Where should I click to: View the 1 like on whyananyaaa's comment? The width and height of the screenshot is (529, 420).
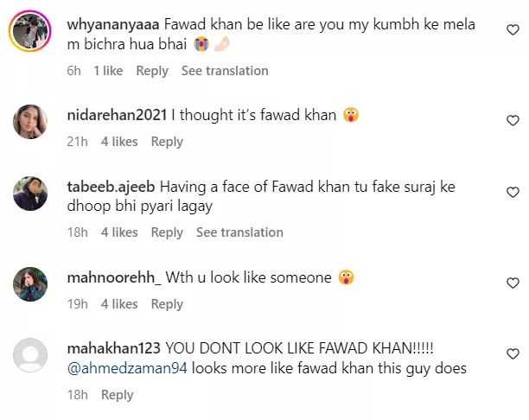pos(108,71)
